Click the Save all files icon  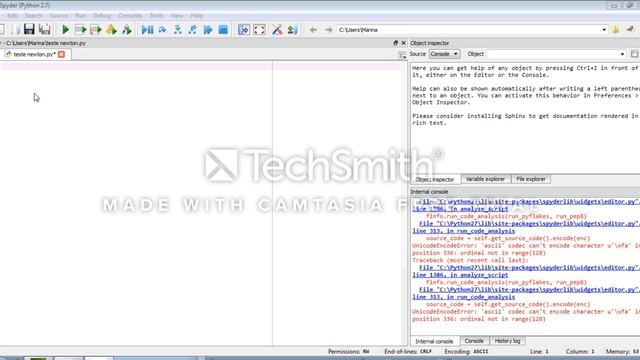coord(44,29)
